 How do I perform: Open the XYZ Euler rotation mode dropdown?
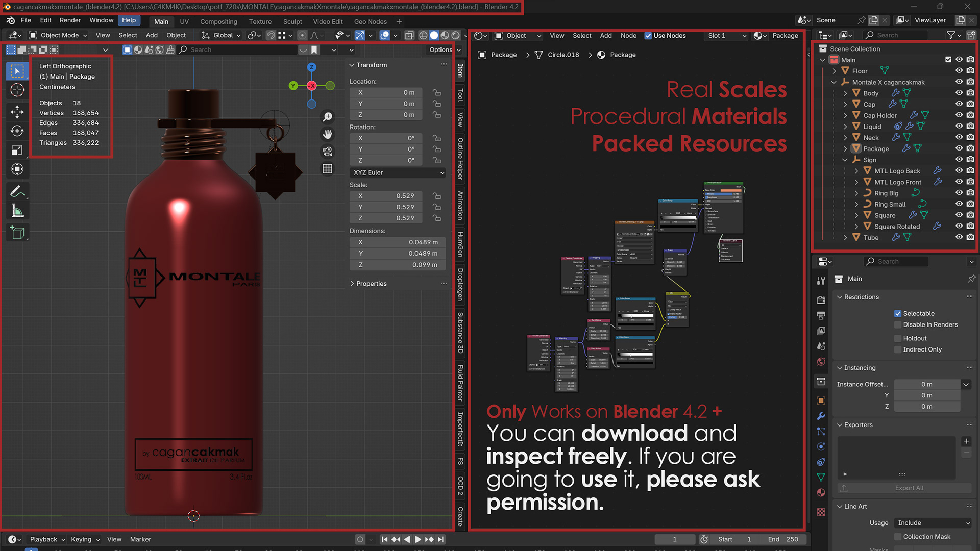click(x=397, y=172)
